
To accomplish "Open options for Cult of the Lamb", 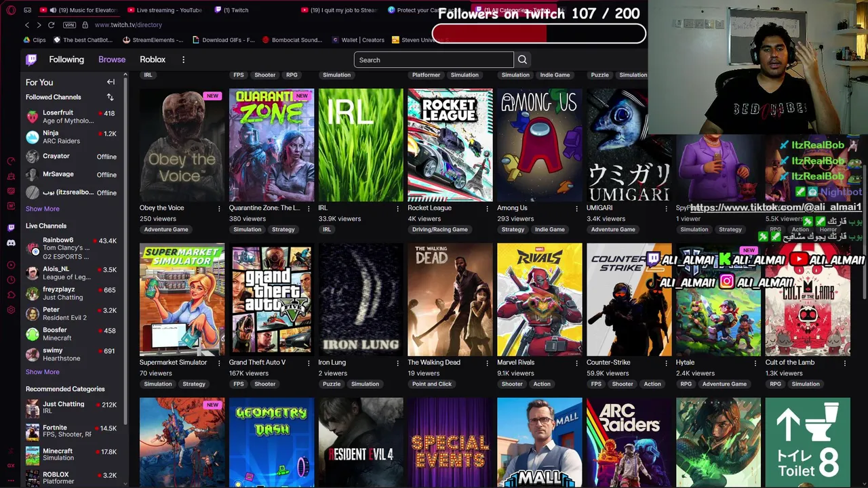I will 845,363.
